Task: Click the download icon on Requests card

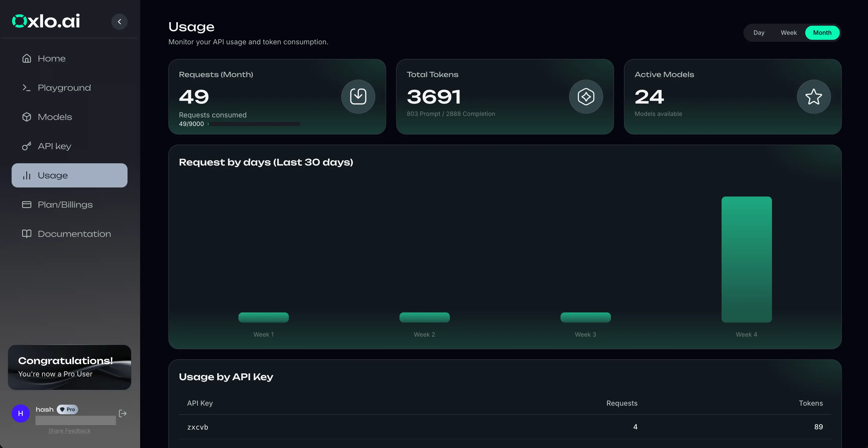Action: point(358,96)
